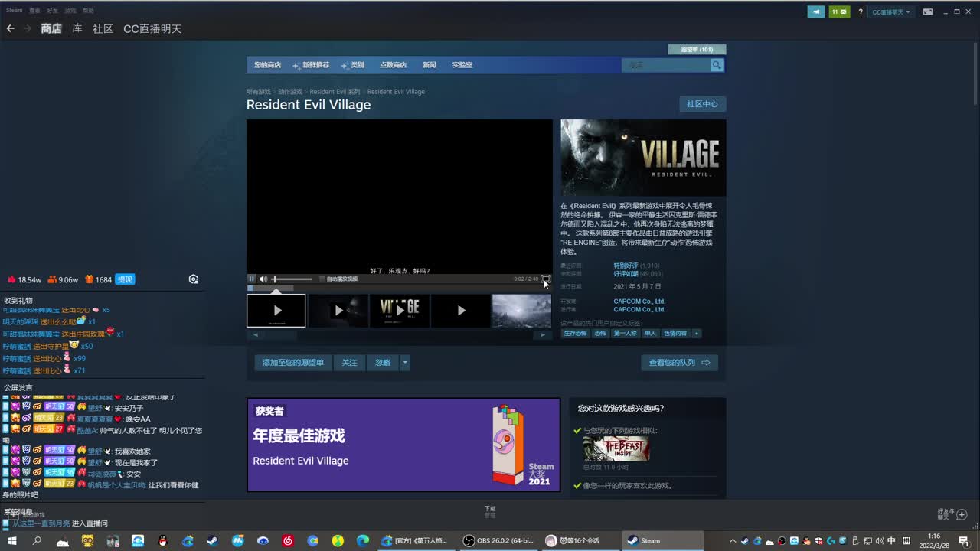Open Windows notification center icon
This screenshot has height=551, width=980.
point(963,540)
